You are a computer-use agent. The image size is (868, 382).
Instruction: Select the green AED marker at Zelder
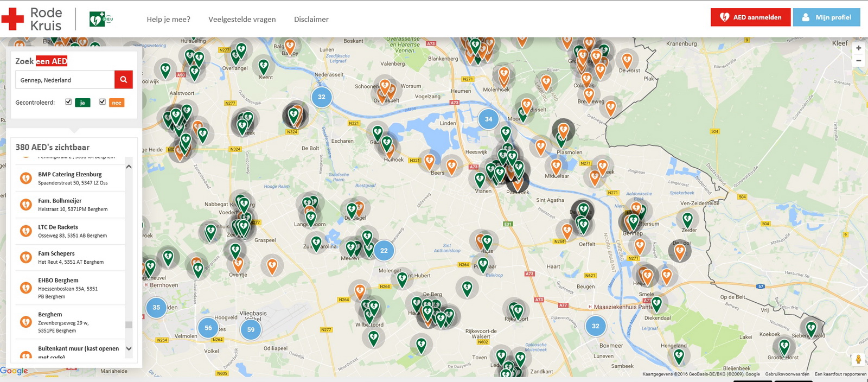click(x=687, y=219)
